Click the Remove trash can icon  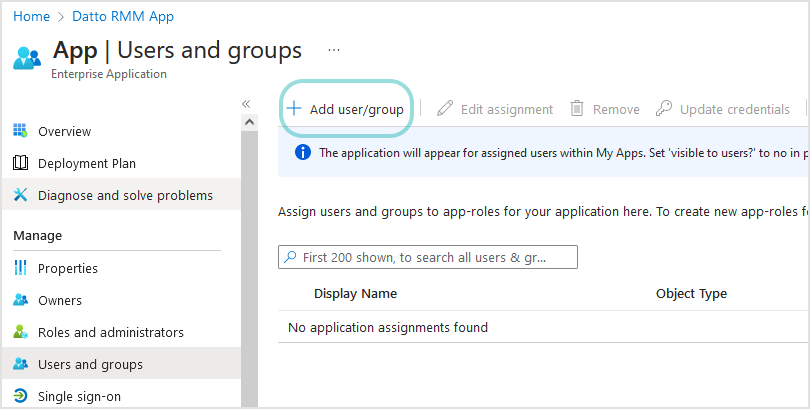point(577,108)
